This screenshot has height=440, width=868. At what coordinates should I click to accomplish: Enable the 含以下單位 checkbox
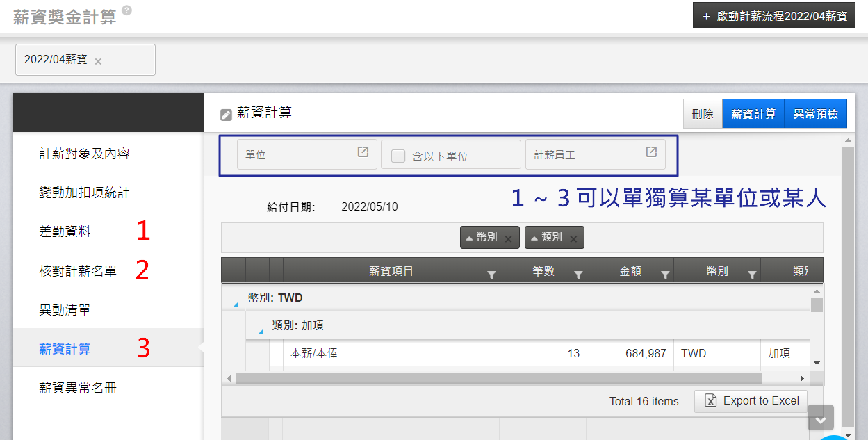(398, 156)
